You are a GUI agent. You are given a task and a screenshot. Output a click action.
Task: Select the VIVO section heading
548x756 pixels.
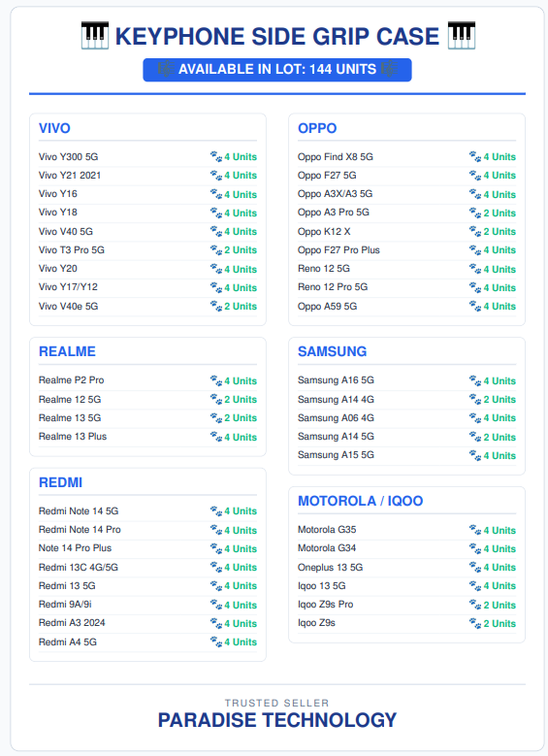point(54,128)
